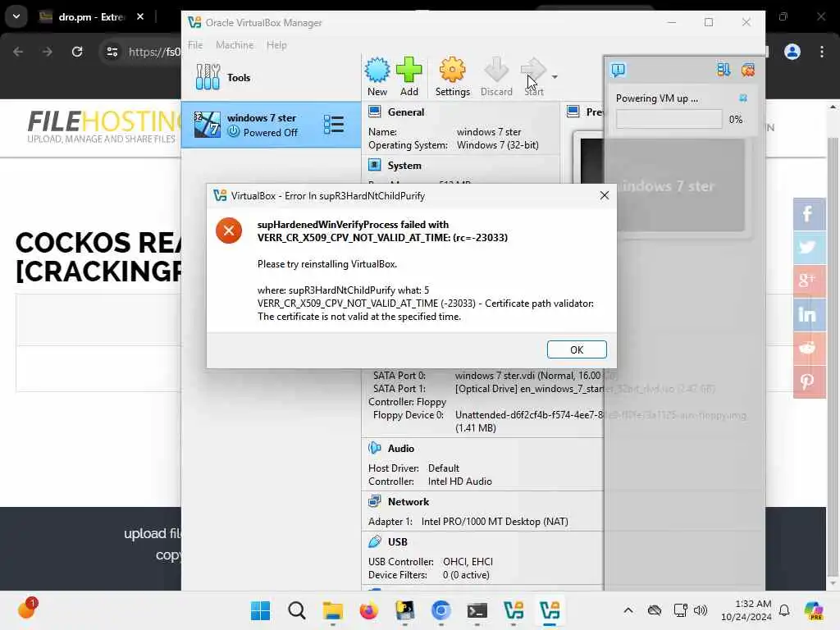The image size is (840, 630).
Task: Show hidden system tray icons
Action: point(628,610)
